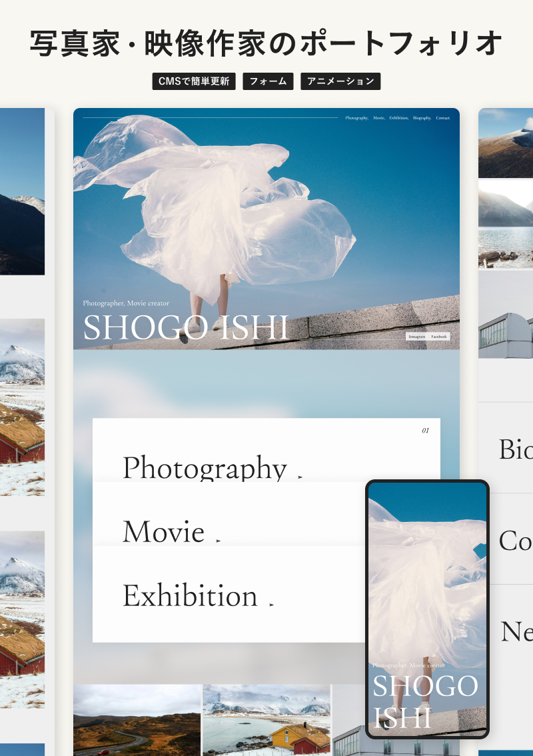Click the small arrow beside large Movie
This screenshot has width=533, height=756.
(x=219, y=541)
